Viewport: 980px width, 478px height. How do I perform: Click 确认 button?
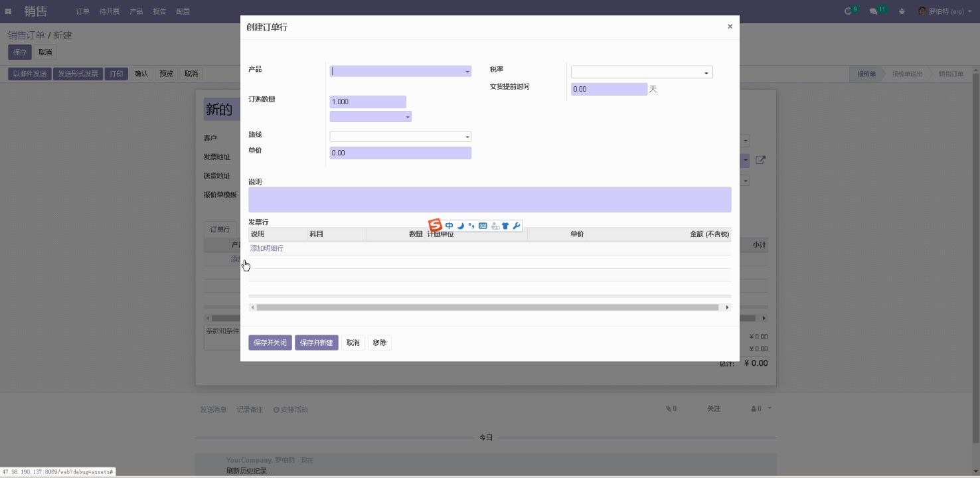click(x=141, y=74)
